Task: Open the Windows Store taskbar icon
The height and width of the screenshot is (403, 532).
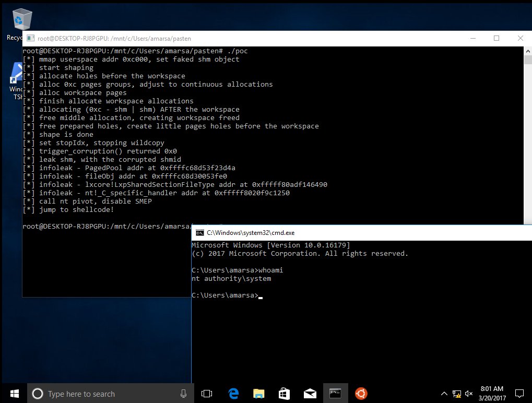Action: click(285, 394)
